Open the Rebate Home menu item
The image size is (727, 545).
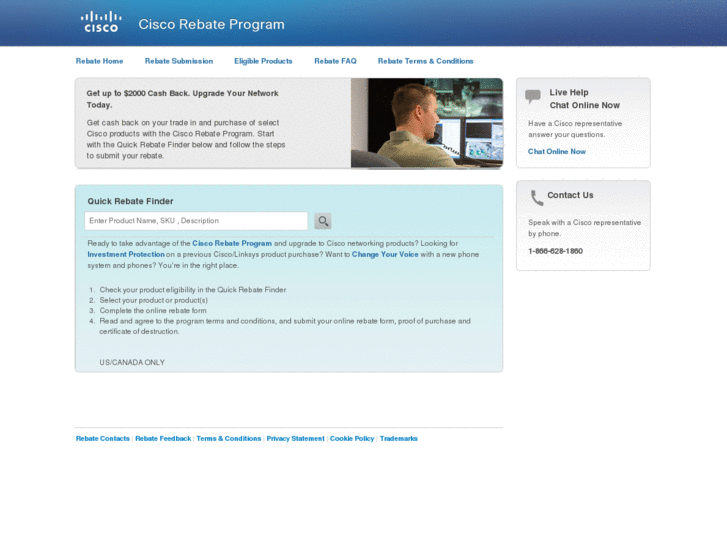[99, 61]
